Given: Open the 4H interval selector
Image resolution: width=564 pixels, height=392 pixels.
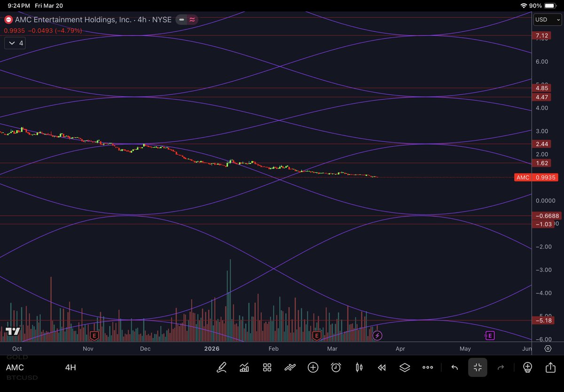Looking at the screenshot, I should [x=70, y=368].
